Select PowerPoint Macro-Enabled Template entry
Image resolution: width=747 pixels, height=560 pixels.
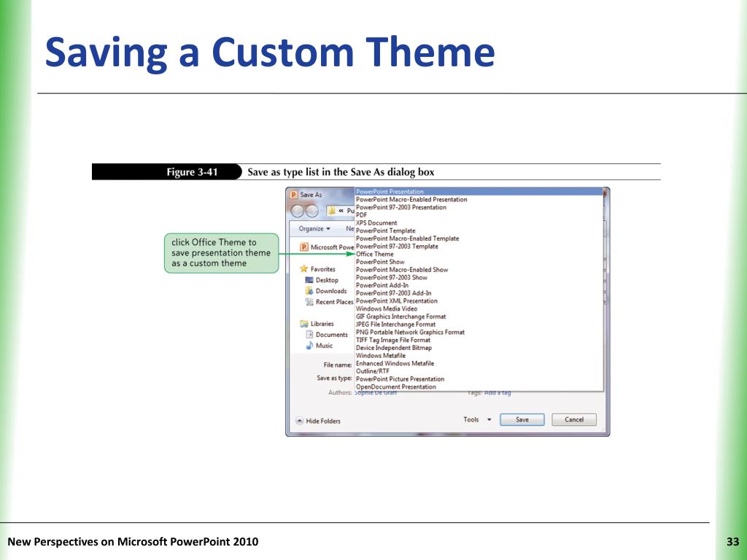479,238
